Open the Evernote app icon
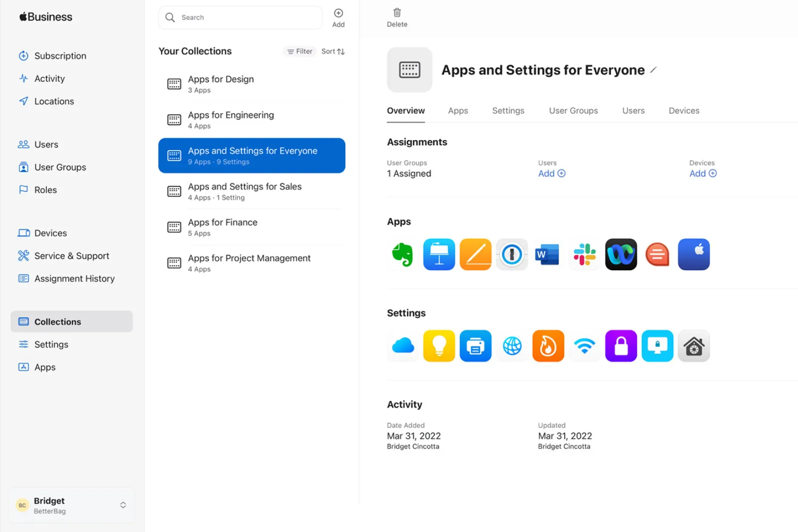The image size is (798, 532). point(402,254)
